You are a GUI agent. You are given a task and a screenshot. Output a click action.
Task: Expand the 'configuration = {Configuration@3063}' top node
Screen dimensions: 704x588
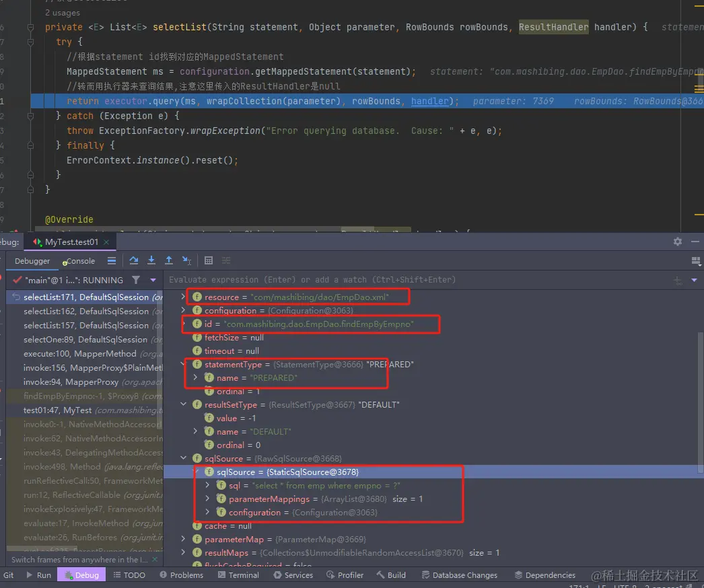pos(183,310)
